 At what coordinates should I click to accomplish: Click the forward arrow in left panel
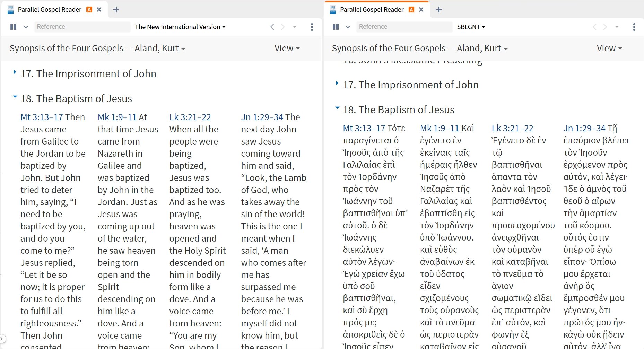pos(283,27)
